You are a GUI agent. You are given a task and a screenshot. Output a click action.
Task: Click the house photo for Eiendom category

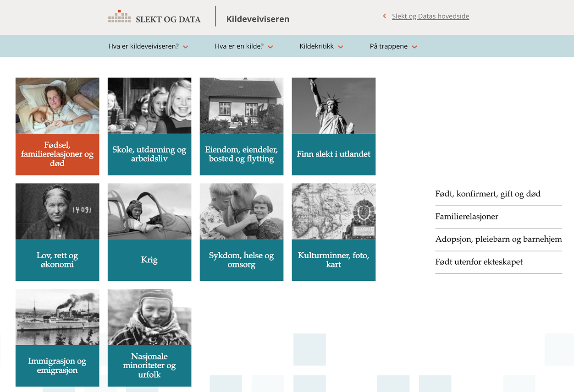tap(242, 106)
